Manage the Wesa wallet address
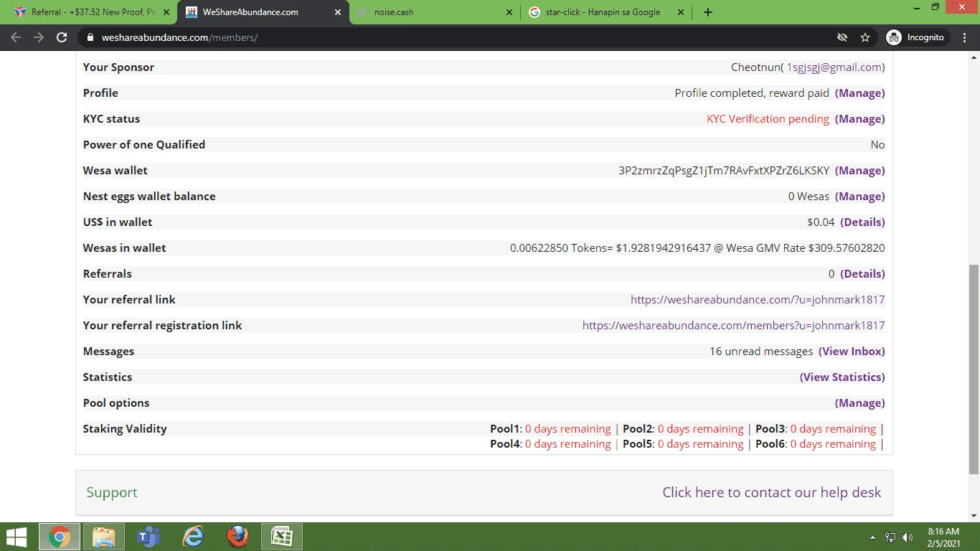 tap(859, 170)
